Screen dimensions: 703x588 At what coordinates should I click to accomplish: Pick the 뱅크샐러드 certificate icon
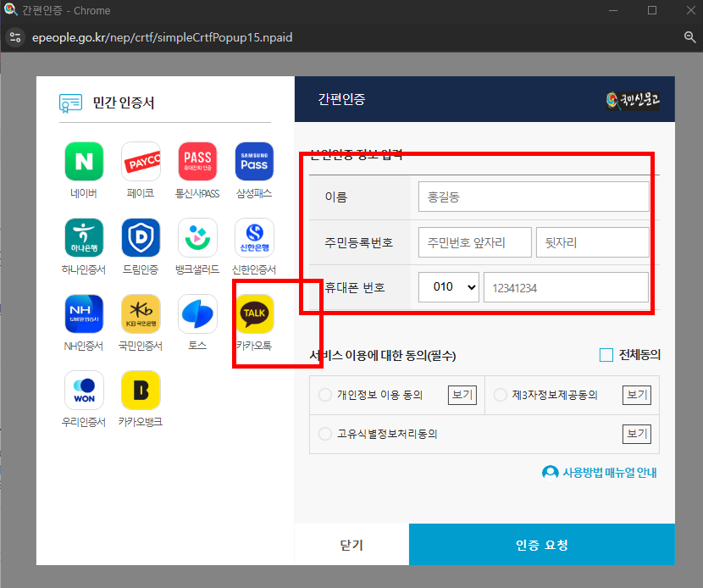pos(197,237)
